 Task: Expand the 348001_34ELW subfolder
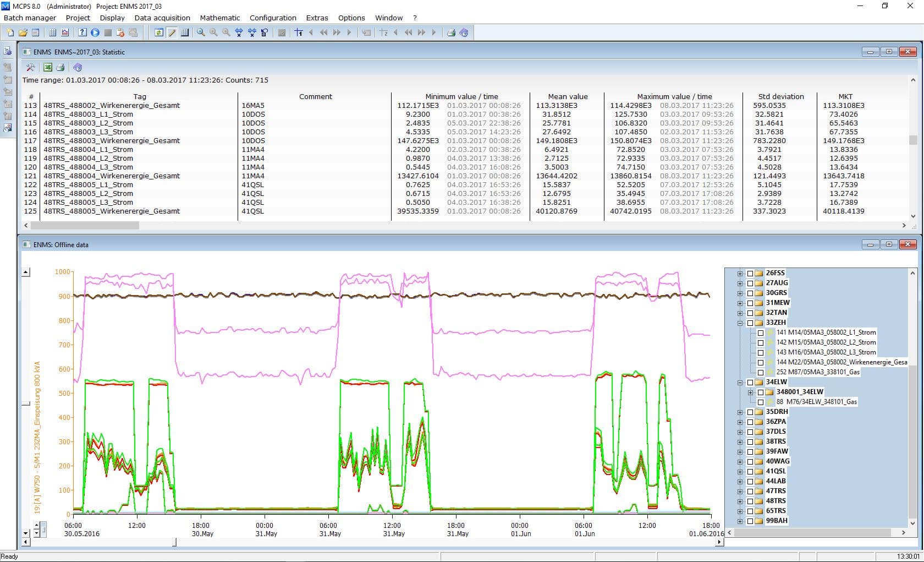coord(750,392)
